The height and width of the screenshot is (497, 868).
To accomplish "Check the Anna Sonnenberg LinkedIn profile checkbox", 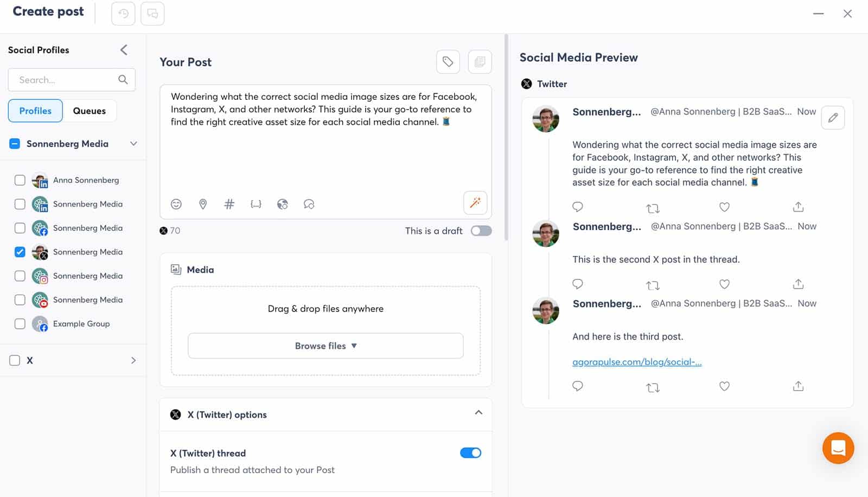I will (20, 180).
